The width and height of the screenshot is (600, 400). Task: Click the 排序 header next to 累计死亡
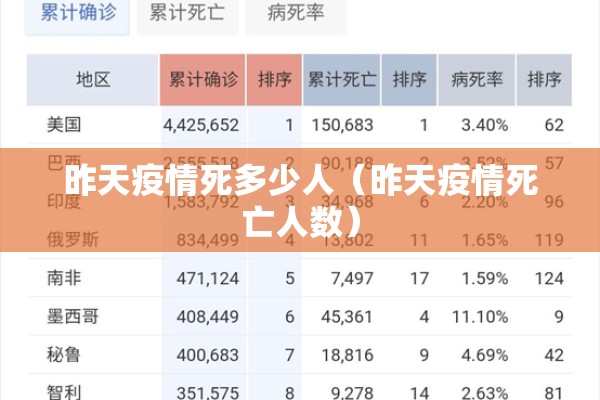point(409,80)
